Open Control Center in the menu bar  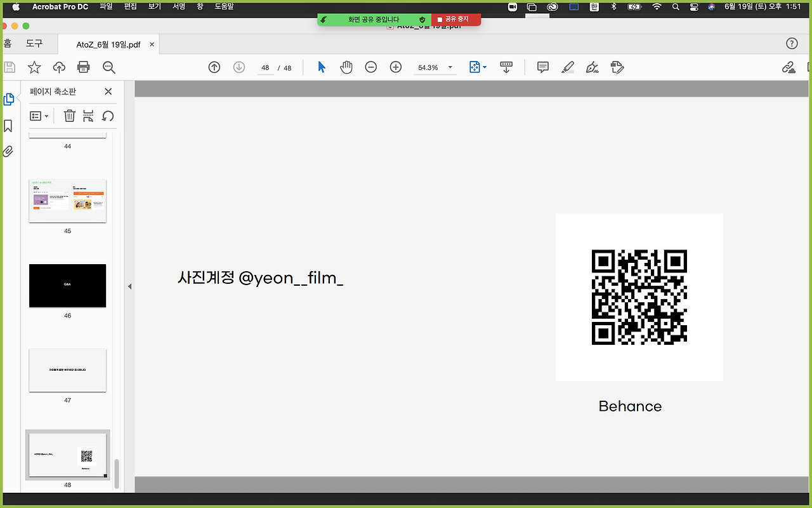[693, 6]
